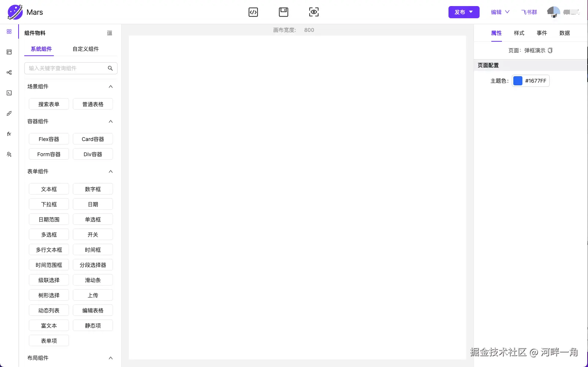Screen dimensions: 588x367
Task: Click the 下拉框 component
Action: 49,204
